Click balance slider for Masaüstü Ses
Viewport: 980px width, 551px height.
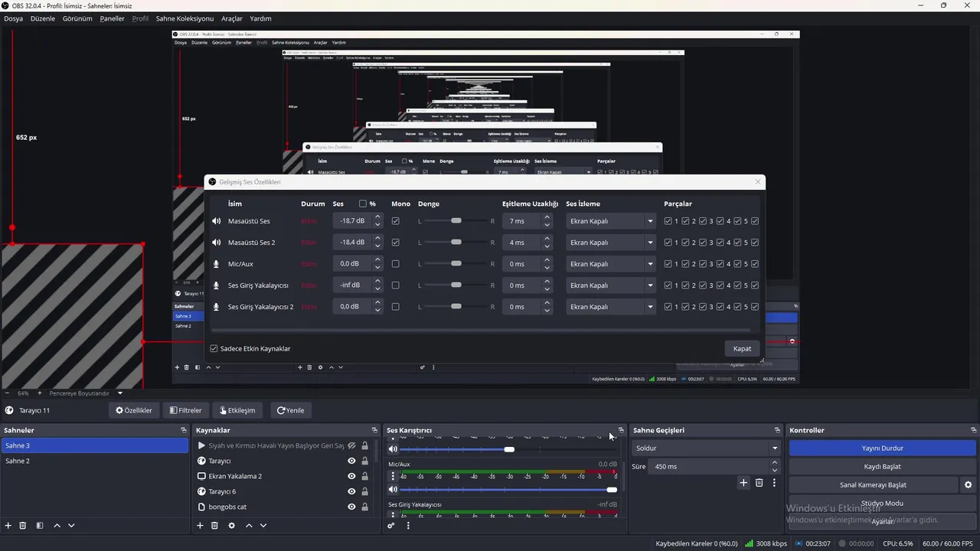point(456,221)
